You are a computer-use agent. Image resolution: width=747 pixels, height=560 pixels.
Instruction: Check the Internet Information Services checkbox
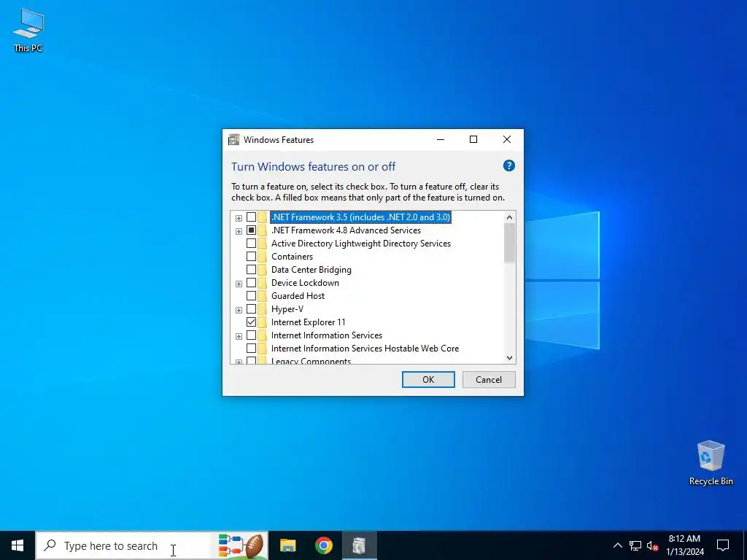pyautogui.click(x=251, y=335)
